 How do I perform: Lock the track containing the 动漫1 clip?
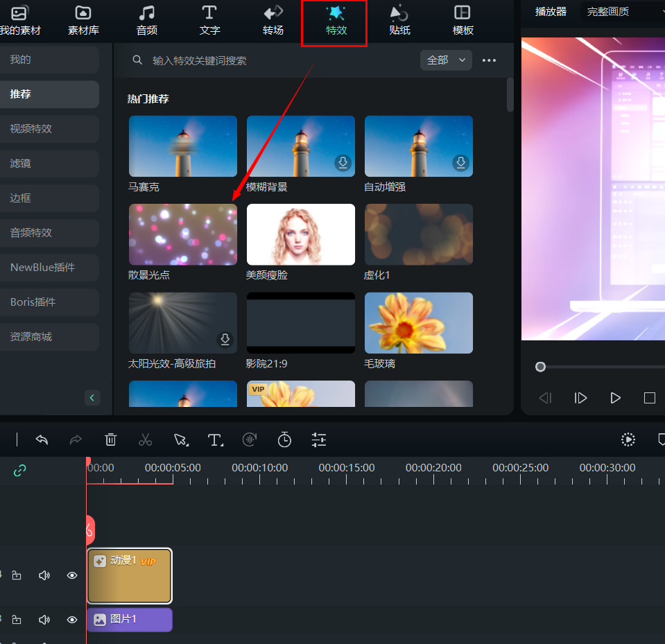[x=17, y=575]
